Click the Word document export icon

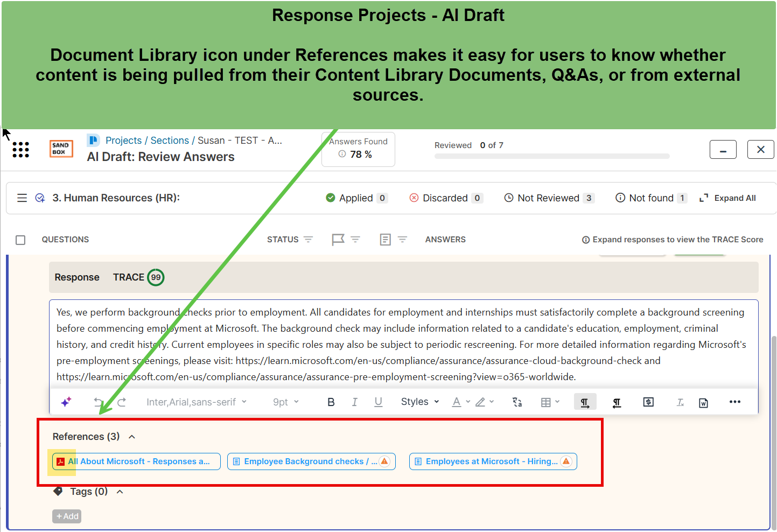coord(703,403)
